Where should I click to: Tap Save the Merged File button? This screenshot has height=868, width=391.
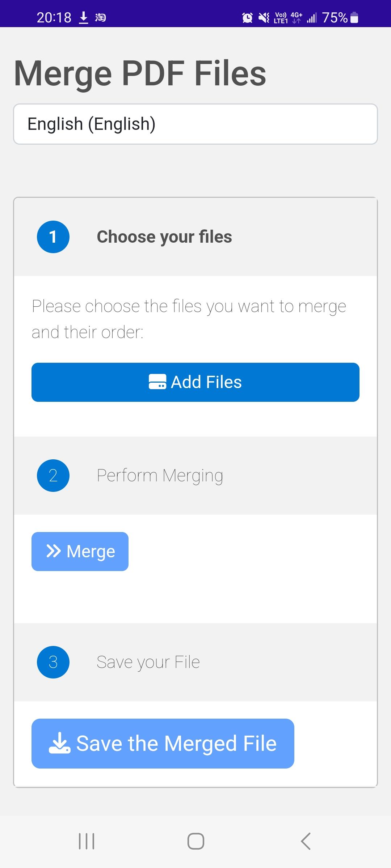tap(163, 743)
